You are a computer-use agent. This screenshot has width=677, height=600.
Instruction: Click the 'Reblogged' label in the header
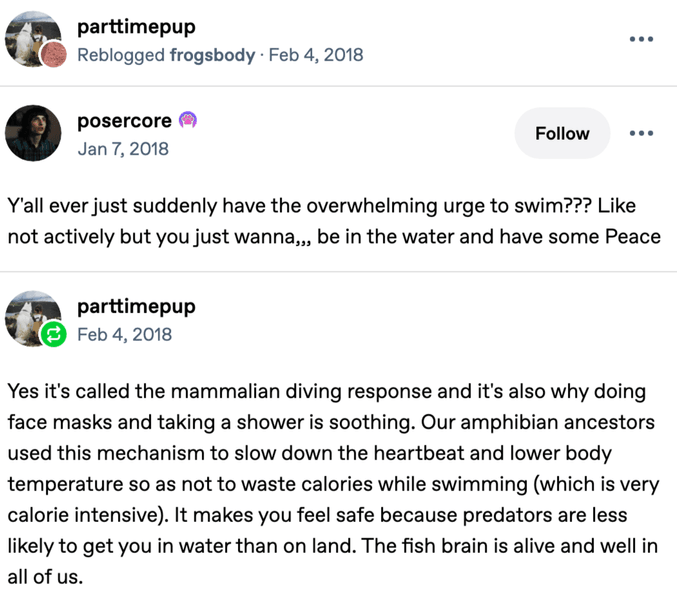120,55
